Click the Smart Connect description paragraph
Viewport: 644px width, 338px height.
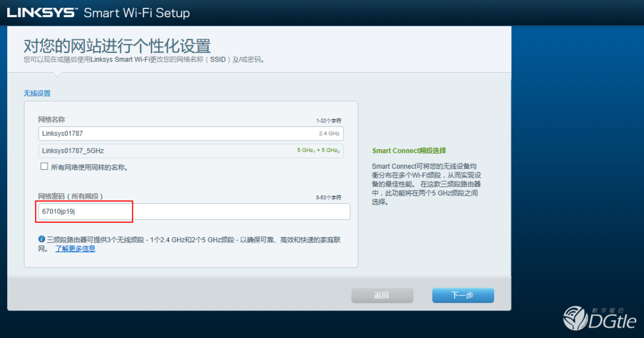pos(426,184)
